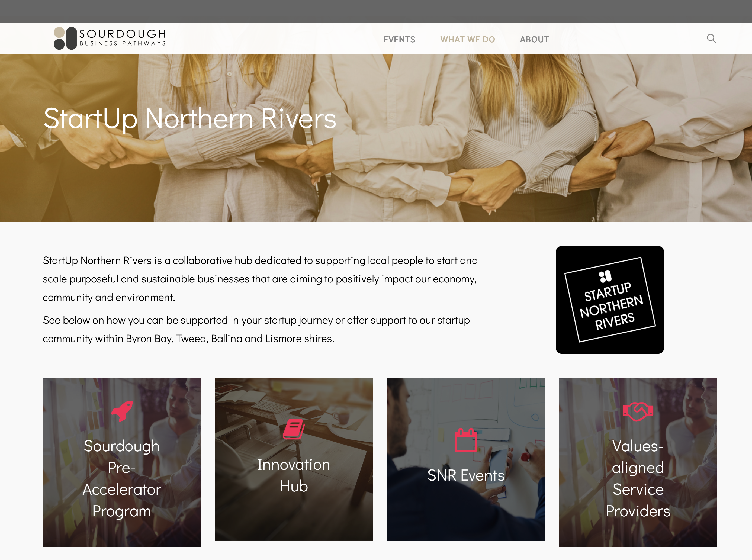This screenshot has height=560, width=752.
Task: Open the Events menu item
Action: [399, 39]
